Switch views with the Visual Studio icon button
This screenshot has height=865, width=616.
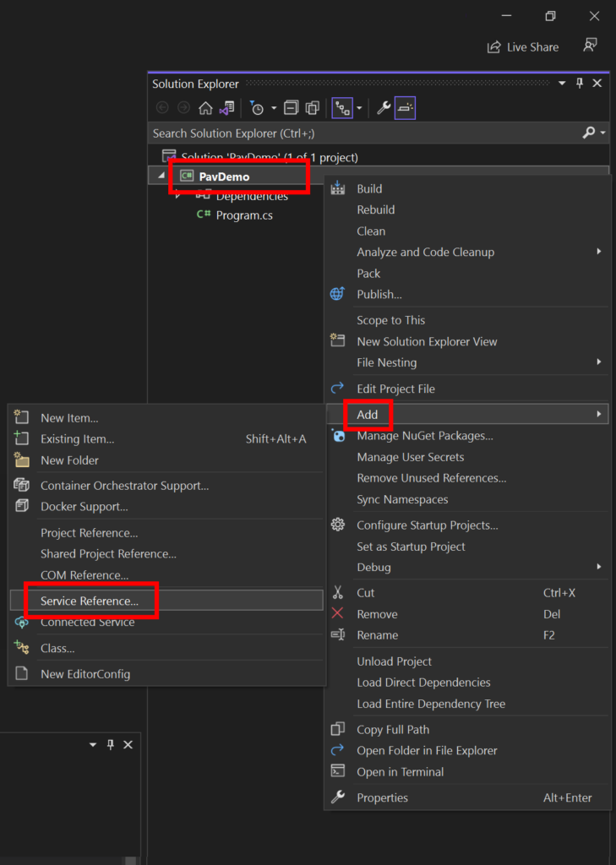(226, 108)
